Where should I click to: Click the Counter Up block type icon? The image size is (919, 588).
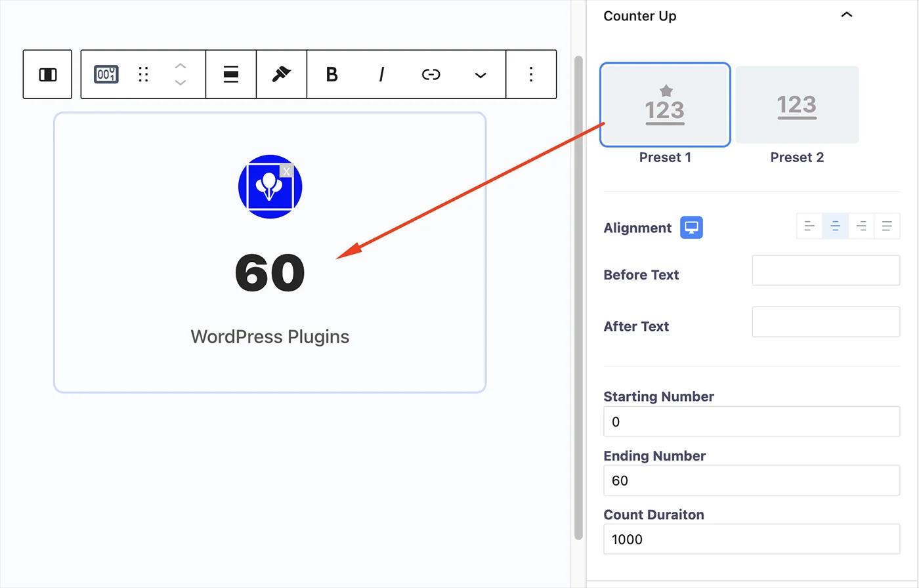coord(106,75)
